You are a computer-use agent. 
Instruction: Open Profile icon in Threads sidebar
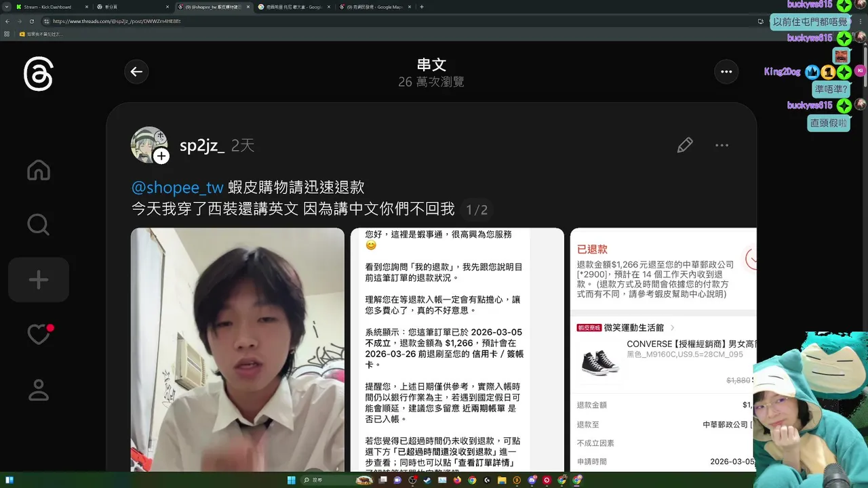38,390
